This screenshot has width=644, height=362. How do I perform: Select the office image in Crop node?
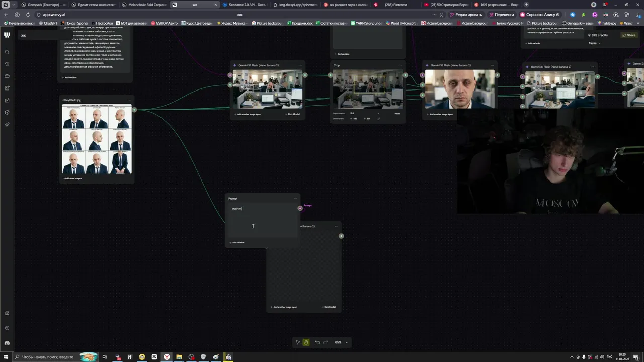pyautogui.click(x=368, y=89)
